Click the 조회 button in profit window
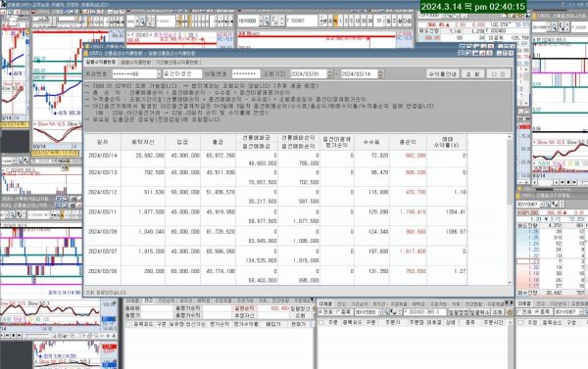This screenshot has height=369, width=588. tap(472, 73)
